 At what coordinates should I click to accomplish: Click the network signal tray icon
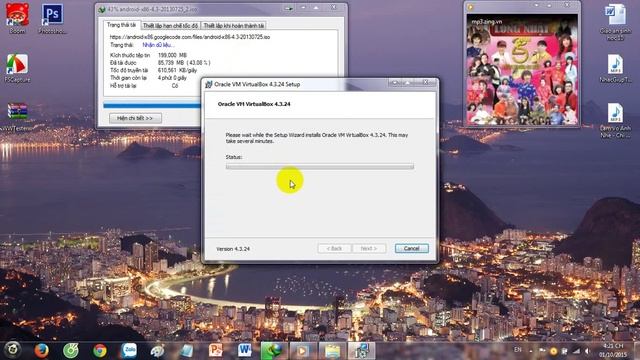pos(576,351)
